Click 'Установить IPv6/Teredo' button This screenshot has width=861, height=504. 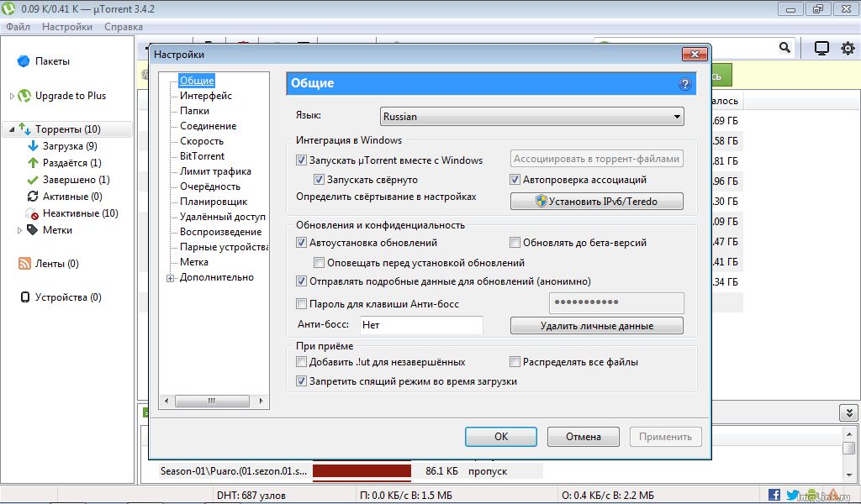click(x=597, y=202)
